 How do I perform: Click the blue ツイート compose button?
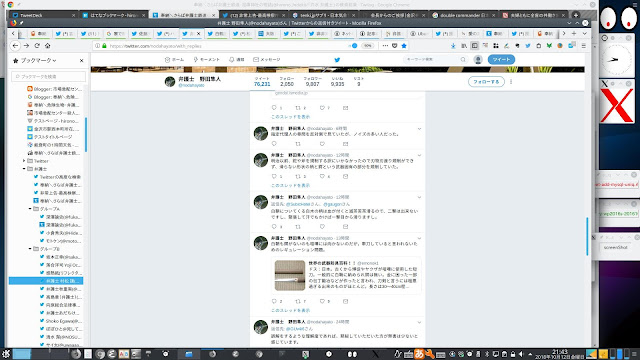[x=501, y=60]
